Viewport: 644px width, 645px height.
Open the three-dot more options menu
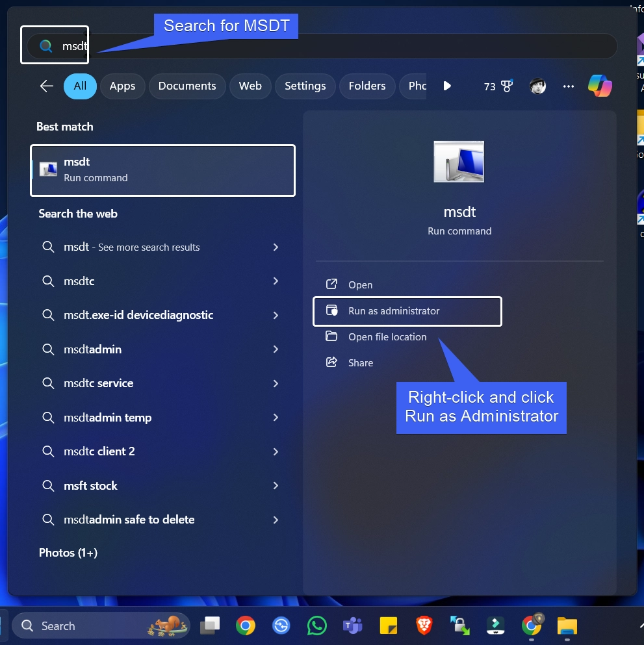coord(568,86)
